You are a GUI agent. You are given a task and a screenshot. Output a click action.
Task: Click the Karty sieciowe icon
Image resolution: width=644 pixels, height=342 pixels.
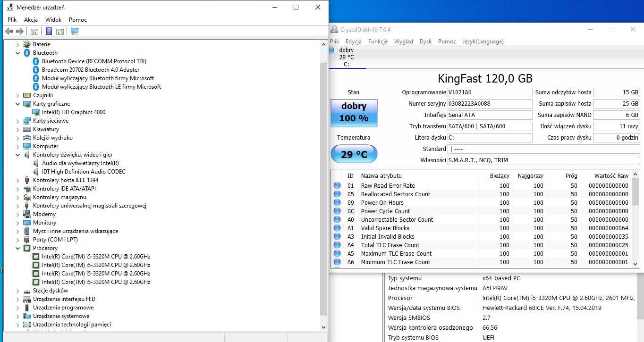coord(27,121)
